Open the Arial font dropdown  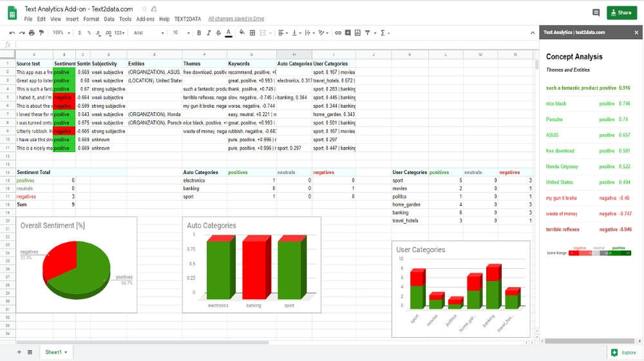[x=149, y=33]
